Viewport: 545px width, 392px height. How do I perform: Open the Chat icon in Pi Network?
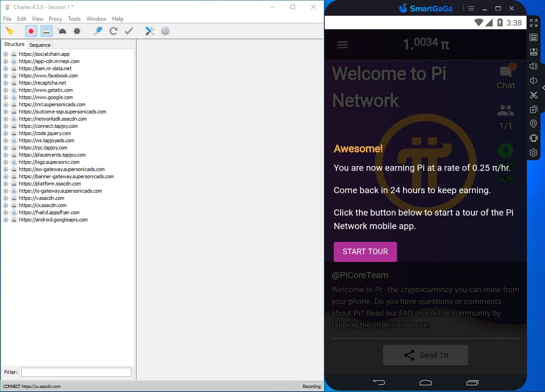[x=506, y=77]
